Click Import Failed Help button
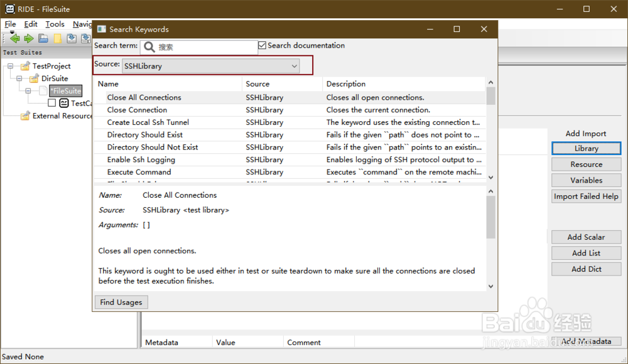 [x=587, y=196]
